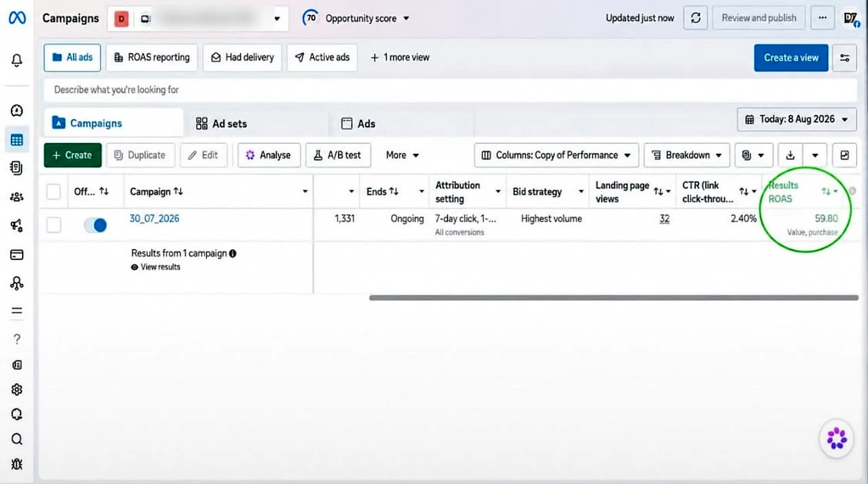The width and height of the screenshot is (868, 484).
Task: Open the news feed icon in sidebar
Action: click(x=17, y=365)
